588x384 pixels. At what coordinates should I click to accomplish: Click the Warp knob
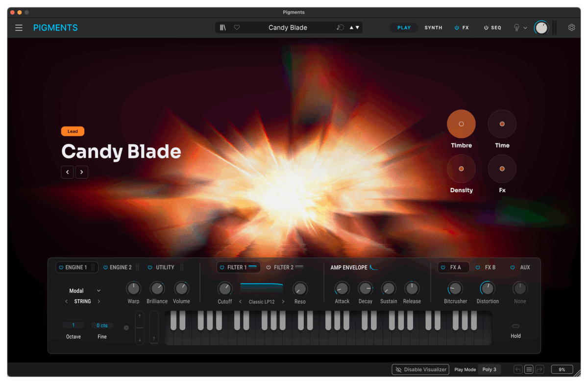tap(133, 288)
